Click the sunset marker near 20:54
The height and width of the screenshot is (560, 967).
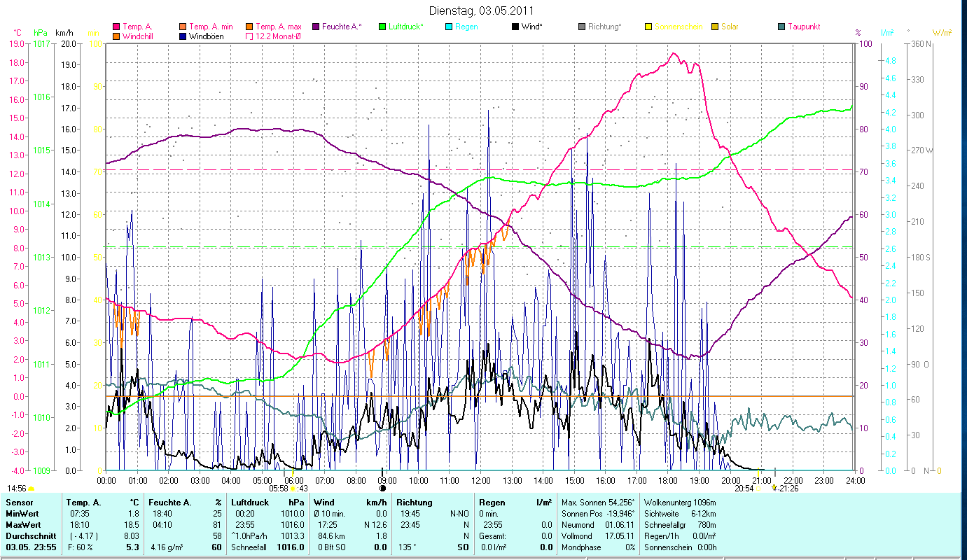(758, 489)
